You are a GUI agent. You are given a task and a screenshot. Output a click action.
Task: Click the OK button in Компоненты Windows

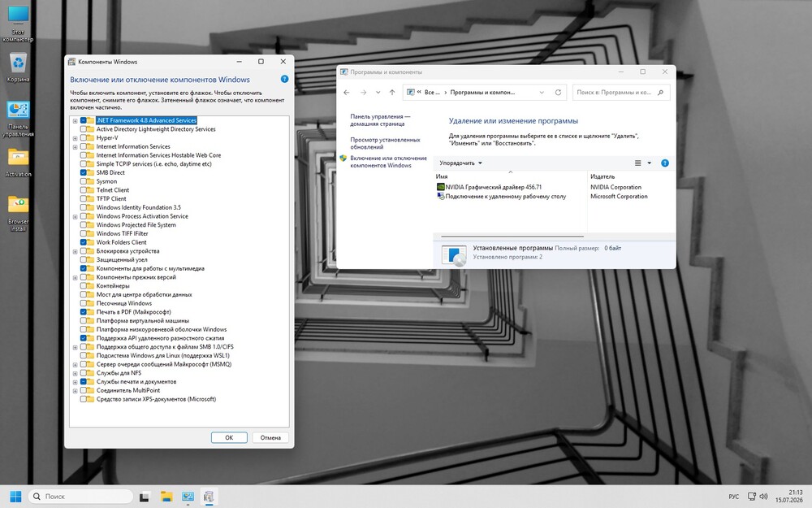pyautogui.click(x=229, y=437)
